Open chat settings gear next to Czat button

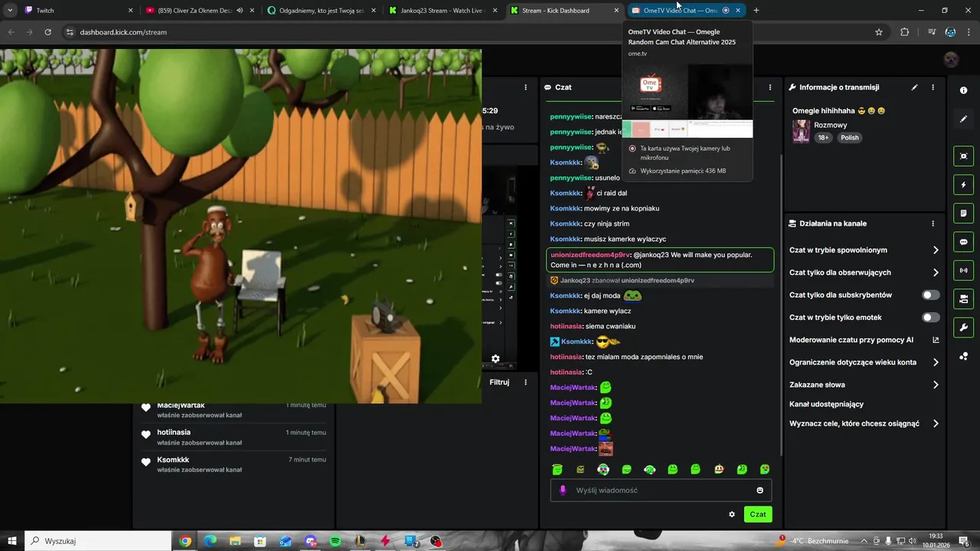[732, 514]
